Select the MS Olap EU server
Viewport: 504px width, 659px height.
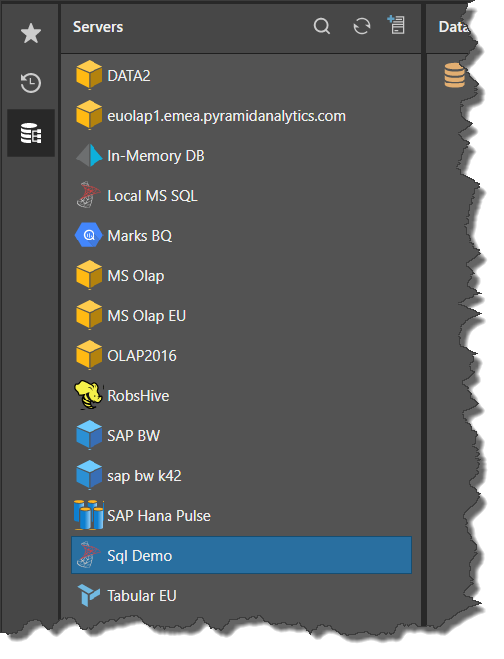click(x=241, y=316)
